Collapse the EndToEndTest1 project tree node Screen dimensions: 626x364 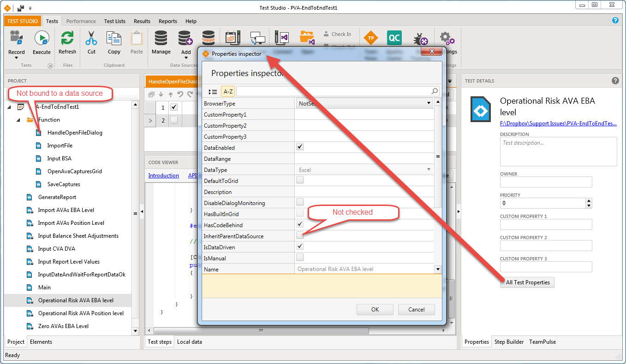pos(10,107)
